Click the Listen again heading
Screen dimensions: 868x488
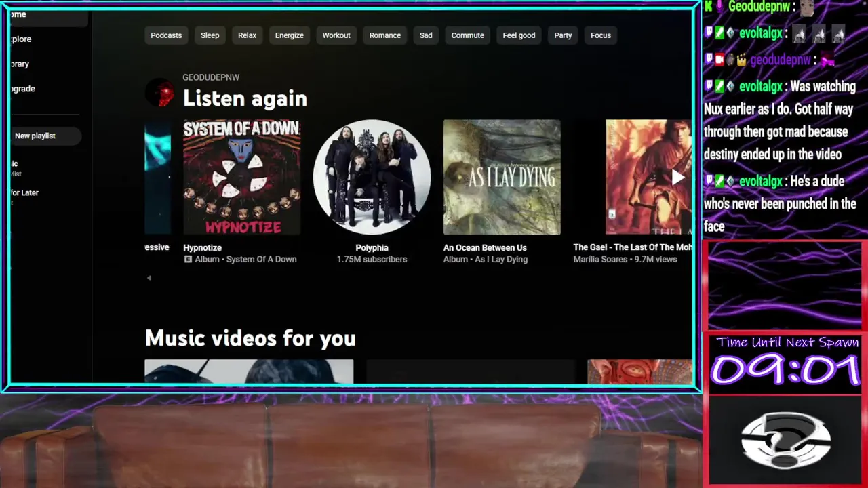[245, 98]
